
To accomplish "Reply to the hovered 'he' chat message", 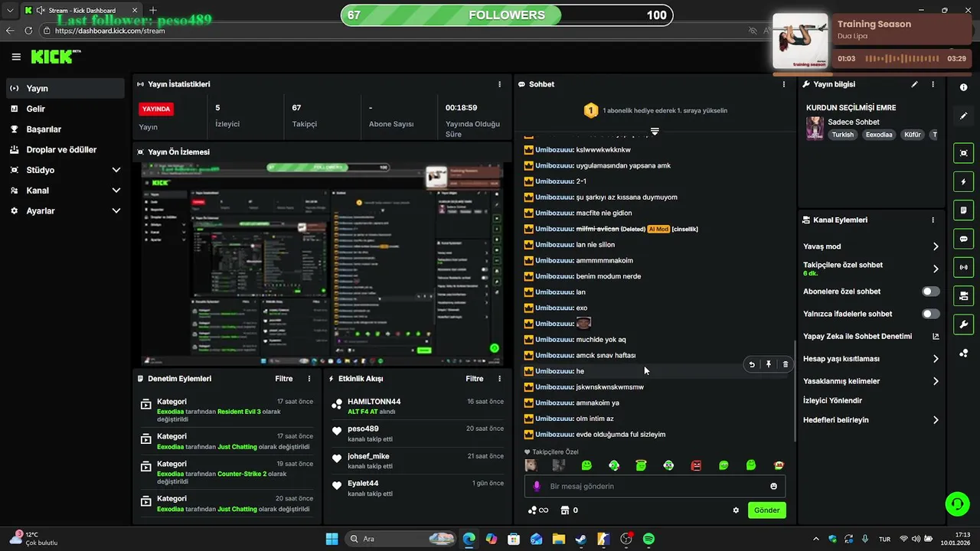I will [x=752, y=364].
